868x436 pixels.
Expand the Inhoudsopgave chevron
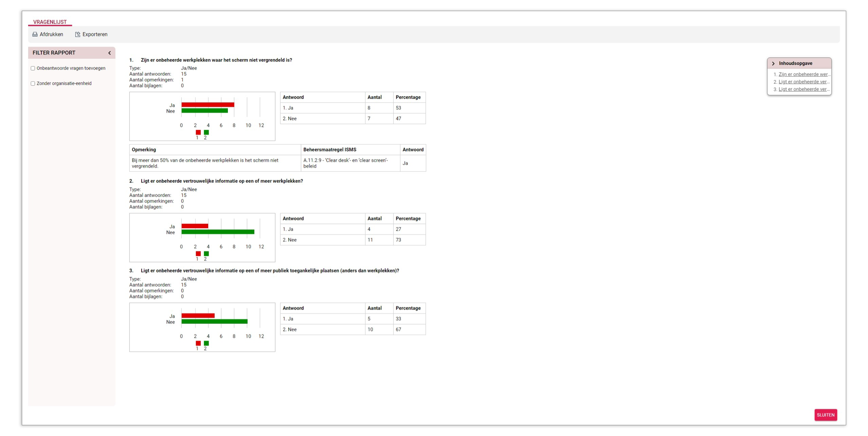[773, 63]
